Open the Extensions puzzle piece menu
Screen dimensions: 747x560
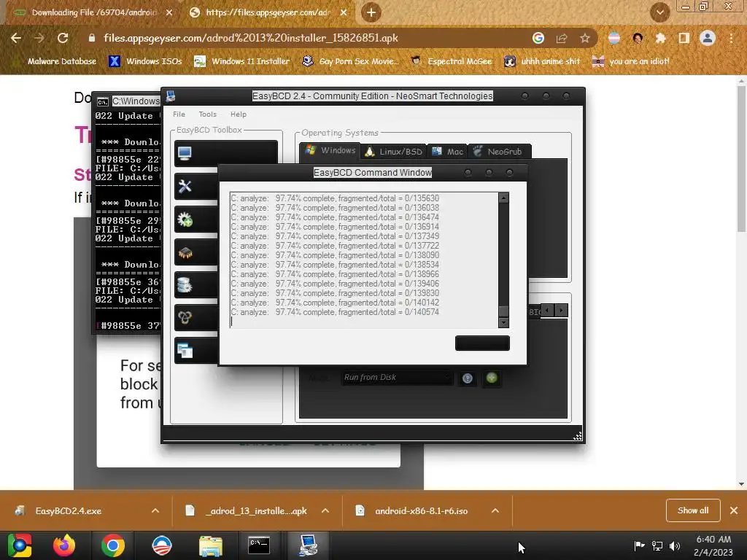[660, 38]
